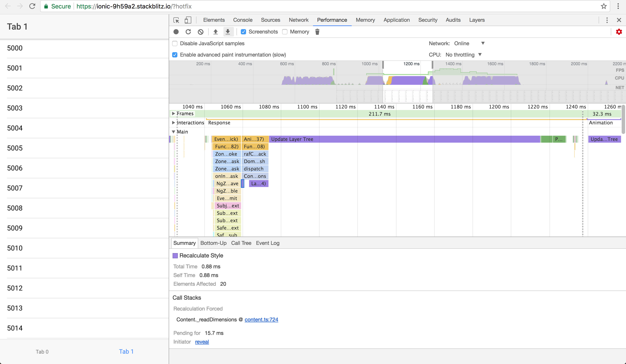The image size is (626, 364).
Task: Disable the Screenshots checkbox
Action: point(243,32)
